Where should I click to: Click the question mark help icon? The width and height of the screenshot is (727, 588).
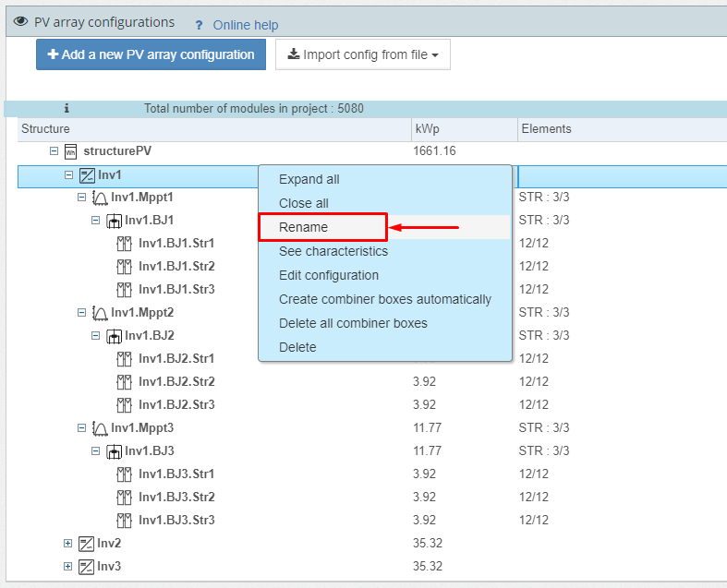(x=199, y=25)
